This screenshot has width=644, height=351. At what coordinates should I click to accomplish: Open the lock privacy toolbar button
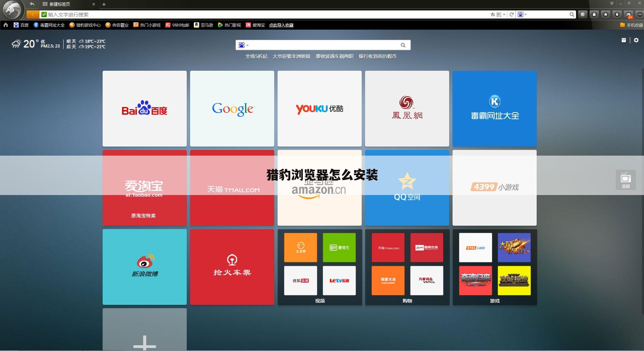coord(594,14)
